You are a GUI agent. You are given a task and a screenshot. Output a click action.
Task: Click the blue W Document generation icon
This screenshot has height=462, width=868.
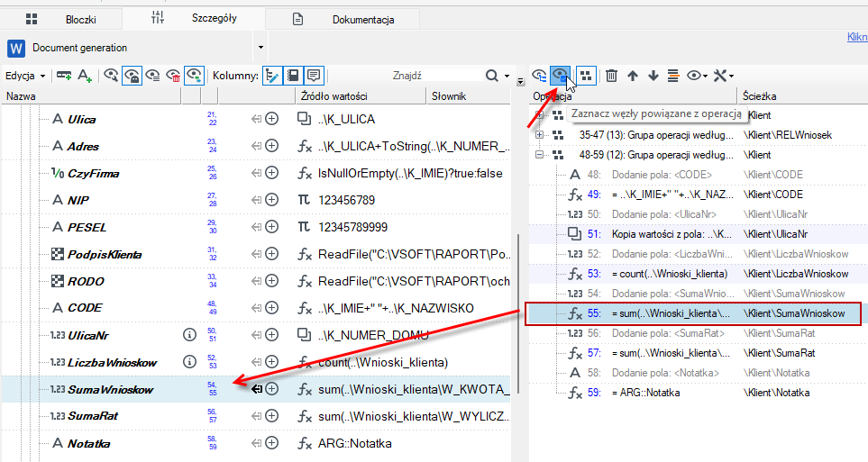(16, 48)
